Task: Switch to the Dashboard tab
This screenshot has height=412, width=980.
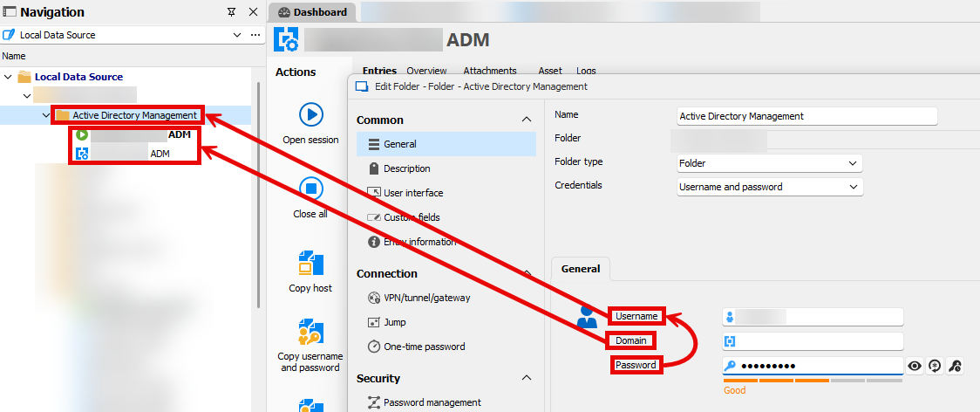Action: [x=312, y=12]
